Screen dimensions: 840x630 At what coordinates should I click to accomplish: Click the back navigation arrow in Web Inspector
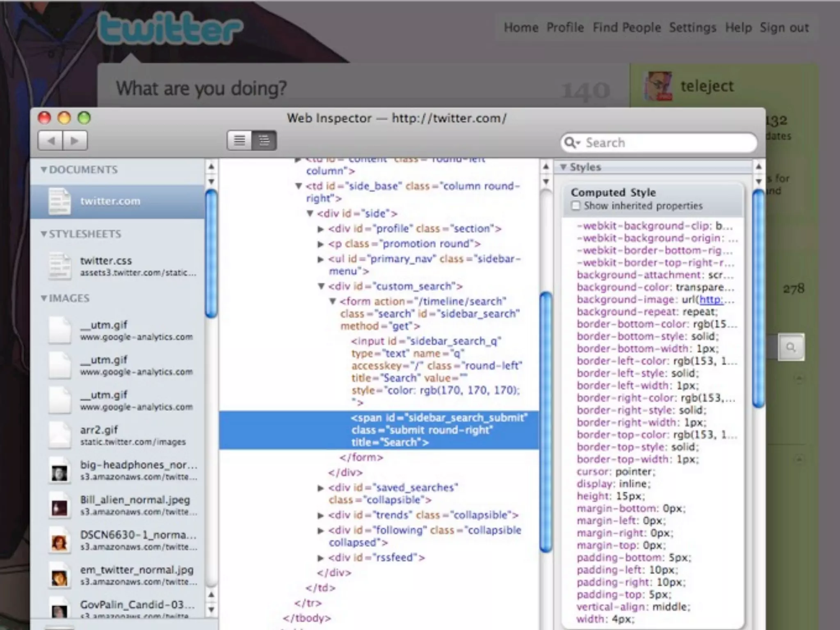(50, 141)
